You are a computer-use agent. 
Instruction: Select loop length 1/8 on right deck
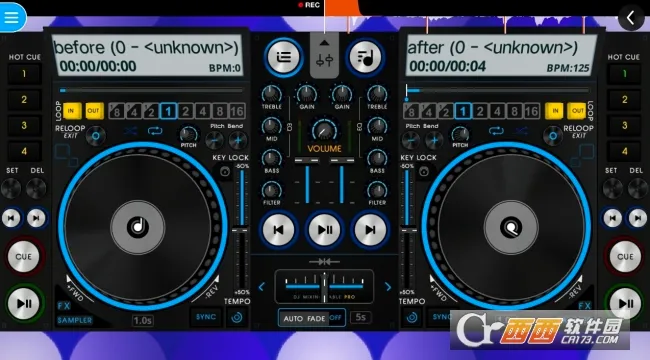[x=411, y=111]
